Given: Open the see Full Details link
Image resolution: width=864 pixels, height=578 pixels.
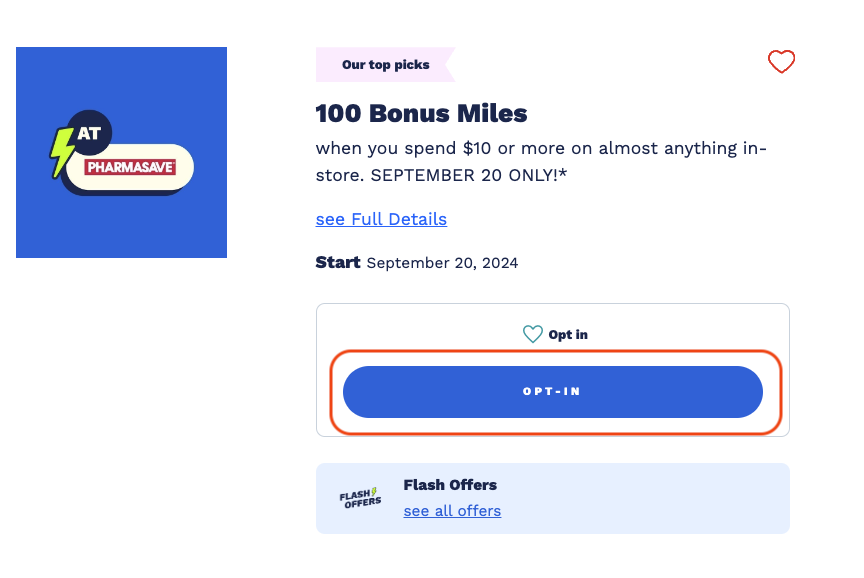Looking at the screenshot, I should point(381,219).
